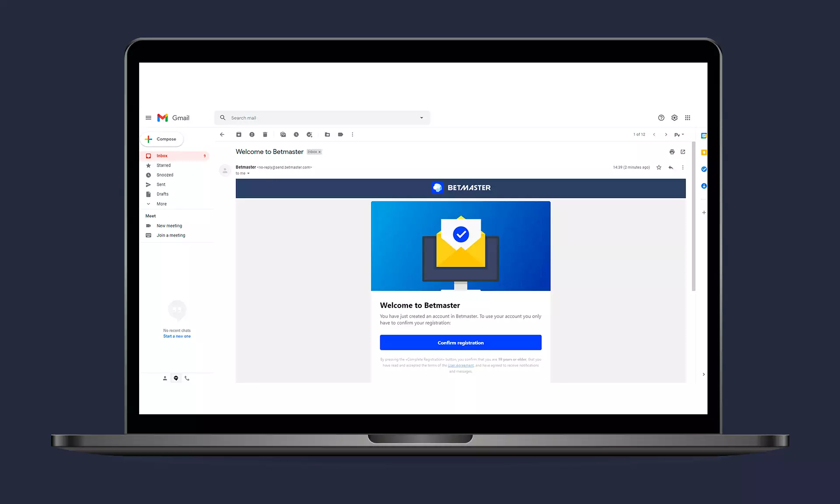Image resolution: width=840 pixels, height=504 pixels.
Task: Click the archive icon in toolbar
Action: point(238,134)
